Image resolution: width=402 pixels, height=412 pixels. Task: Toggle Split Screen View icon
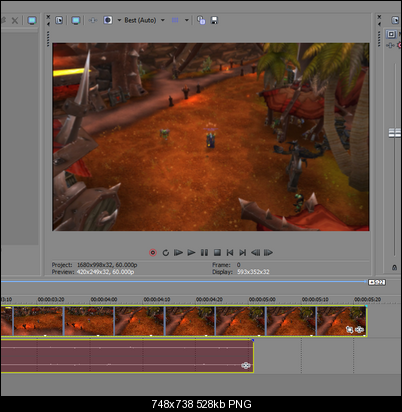108,20
